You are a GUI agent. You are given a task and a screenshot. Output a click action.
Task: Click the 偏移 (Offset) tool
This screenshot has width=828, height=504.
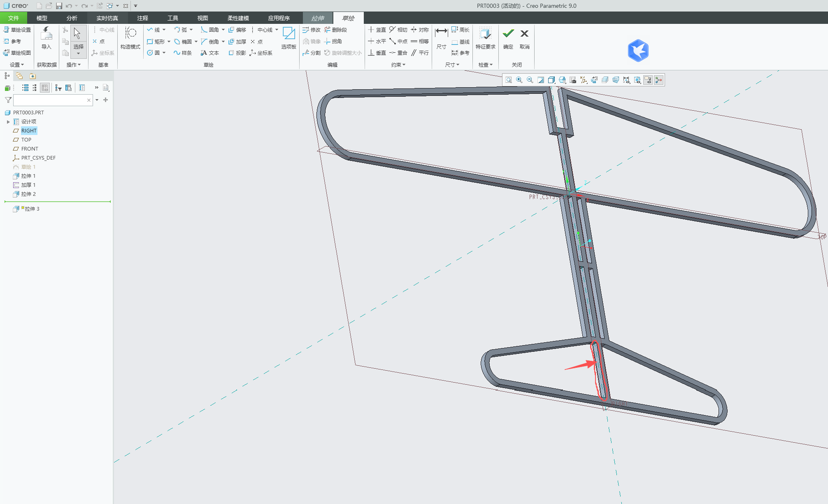point(237,30)
